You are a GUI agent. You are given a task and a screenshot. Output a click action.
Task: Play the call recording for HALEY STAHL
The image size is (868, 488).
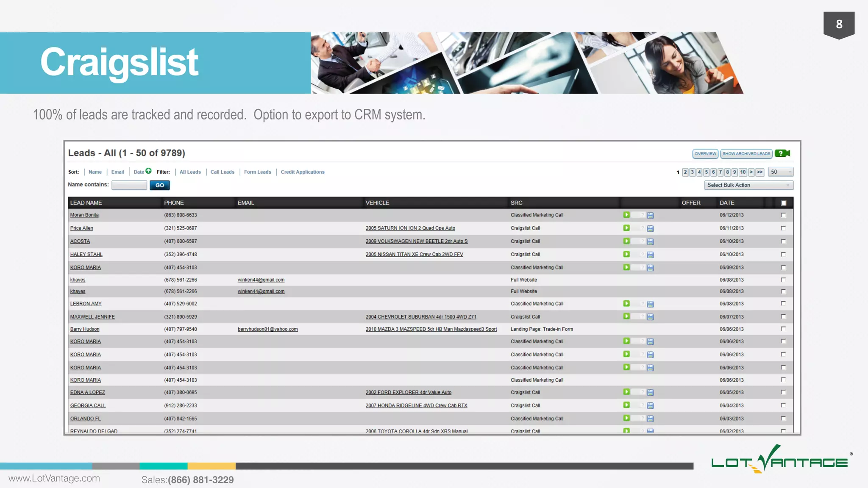(x=626, y=254)
